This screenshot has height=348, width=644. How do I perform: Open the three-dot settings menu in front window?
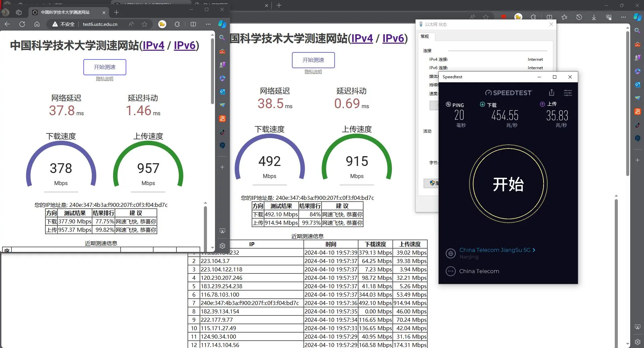point(208,24)
